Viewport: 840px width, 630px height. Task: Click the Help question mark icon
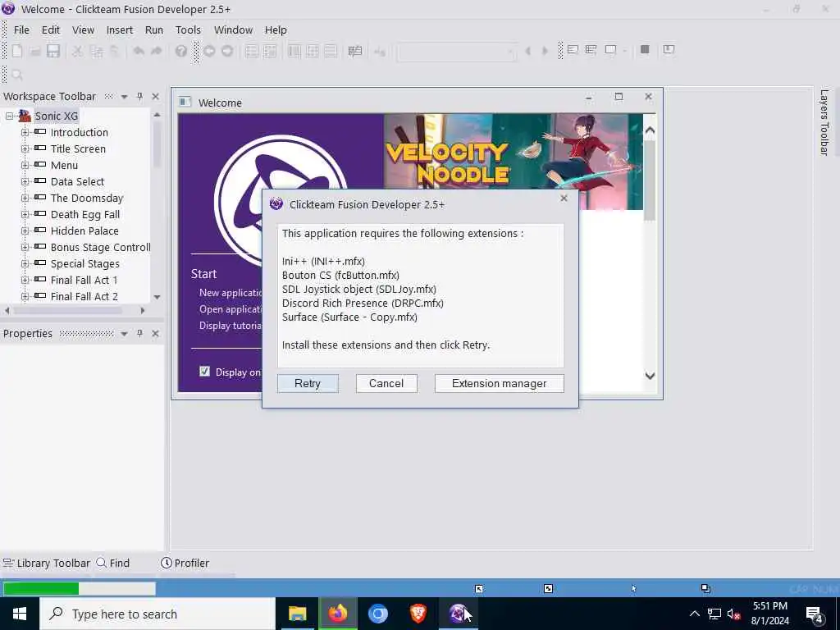181,52
